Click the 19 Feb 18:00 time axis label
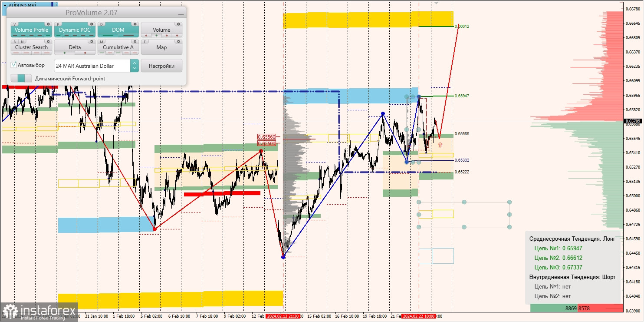 coord(374,316)
